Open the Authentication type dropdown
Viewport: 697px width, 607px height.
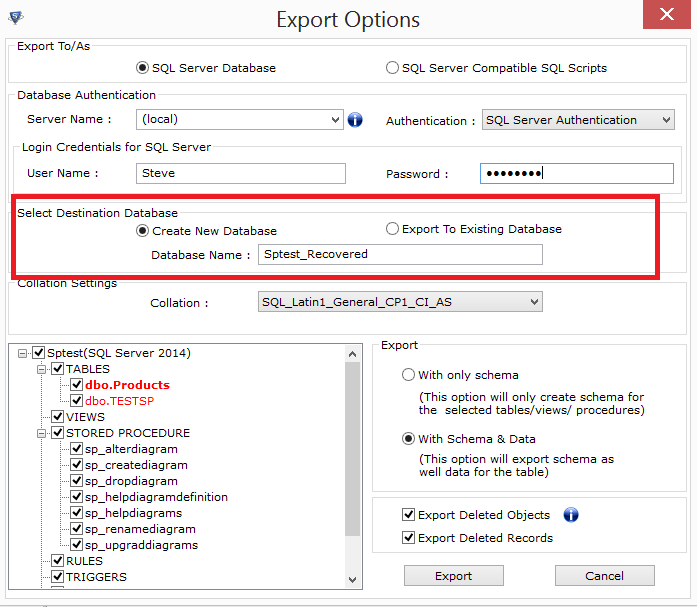point(666,120)
